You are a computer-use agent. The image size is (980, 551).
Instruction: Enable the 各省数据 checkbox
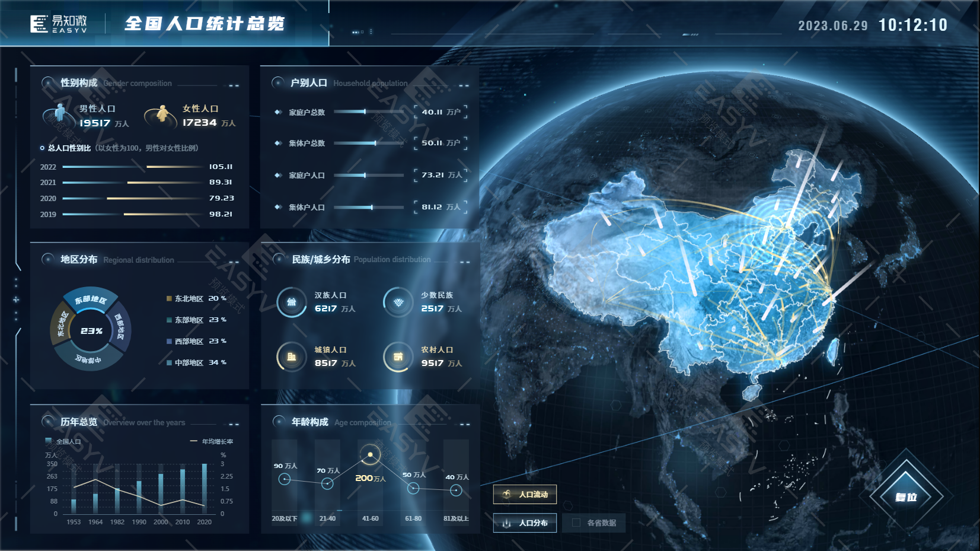pos(576,523)
